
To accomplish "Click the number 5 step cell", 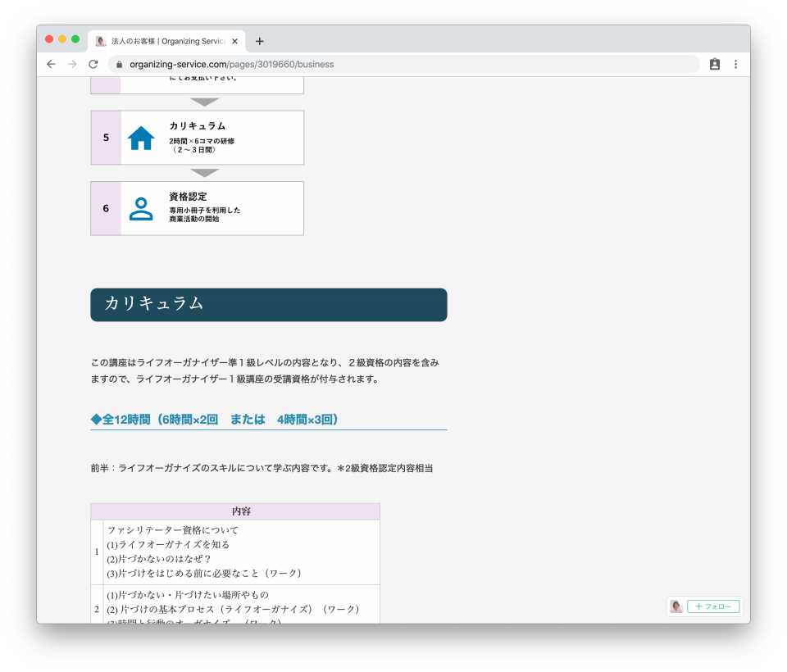I will coord(106,138).
